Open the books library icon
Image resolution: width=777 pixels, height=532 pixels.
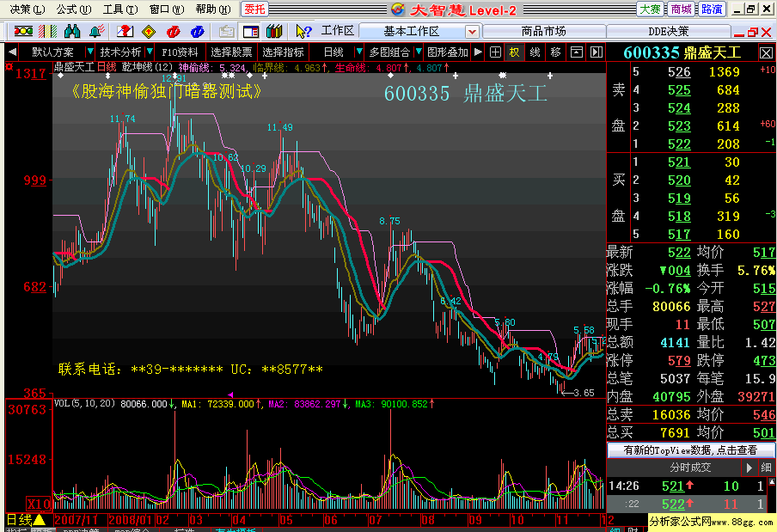(x=274, y=32)
